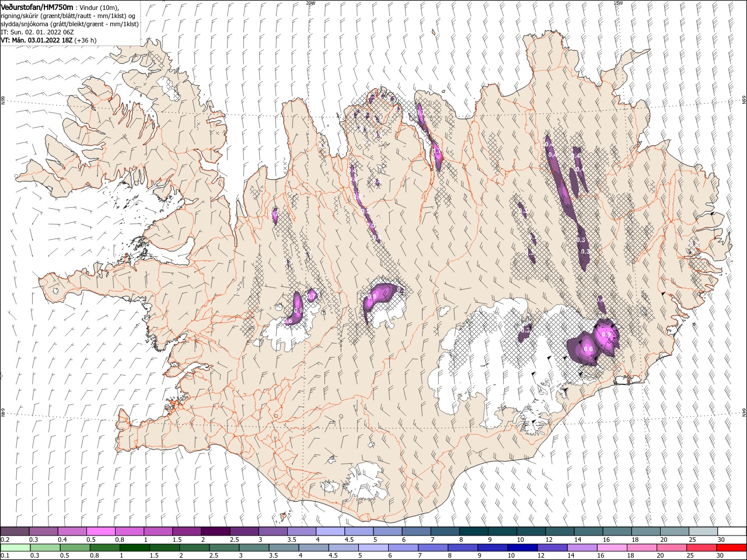
Task: Select the light blue 4 snow swatch
Action: (330, 531)
